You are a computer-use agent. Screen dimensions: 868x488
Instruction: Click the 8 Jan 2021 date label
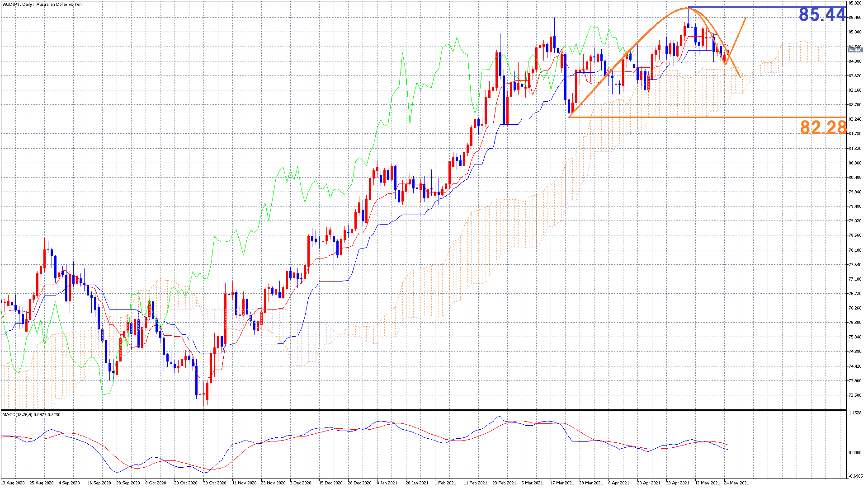387,483
